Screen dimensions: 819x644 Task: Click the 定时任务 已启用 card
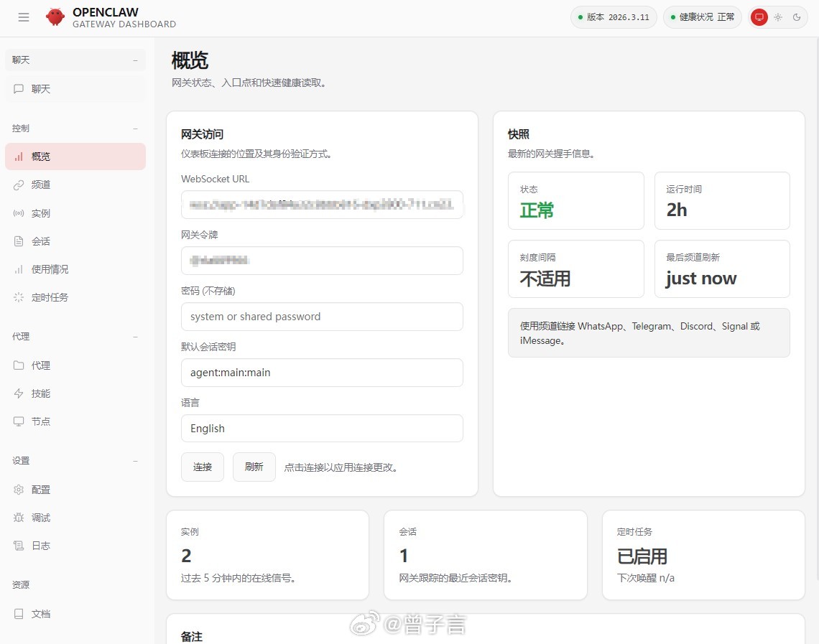[703, 555]
